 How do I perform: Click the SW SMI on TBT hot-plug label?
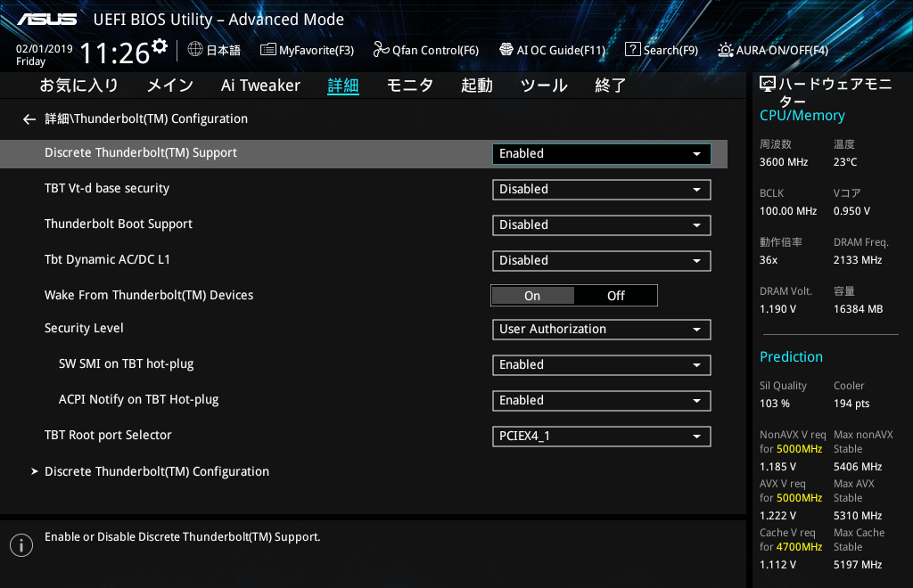click(x=126, y=364)
